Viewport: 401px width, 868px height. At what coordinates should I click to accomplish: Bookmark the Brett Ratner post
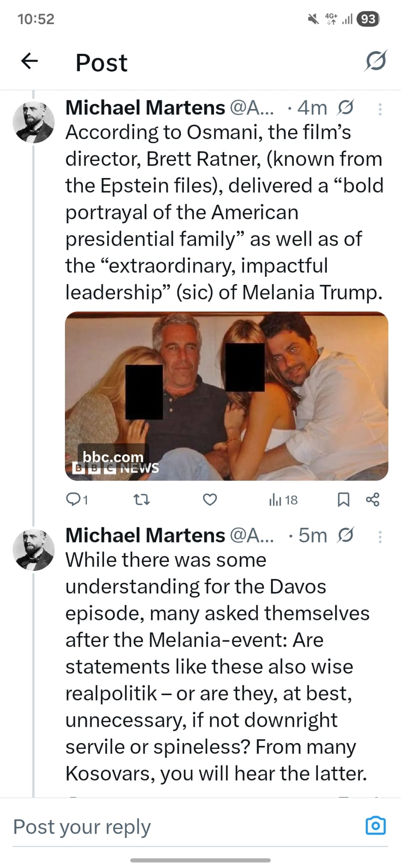343,500
